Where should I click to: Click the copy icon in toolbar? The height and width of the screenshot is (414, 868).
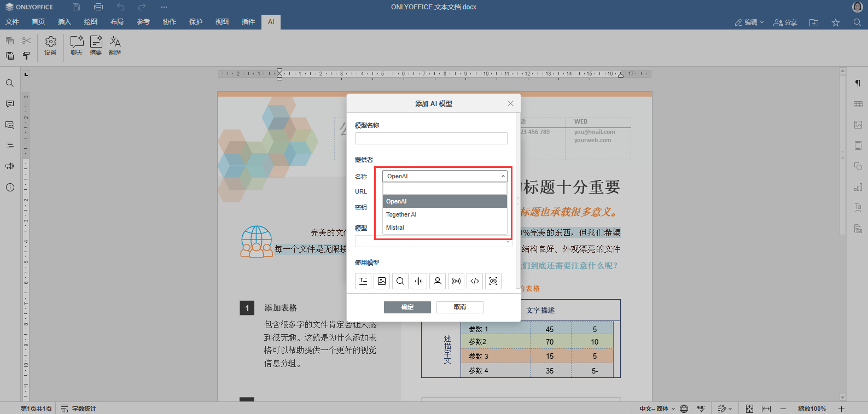tap(10, 40)
